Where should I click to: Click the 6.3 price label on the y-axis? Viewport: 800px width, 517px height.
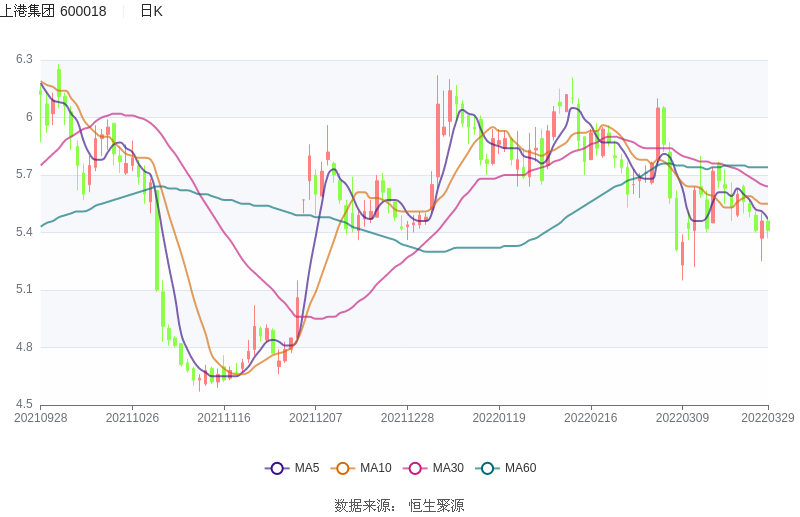[24, 60]
